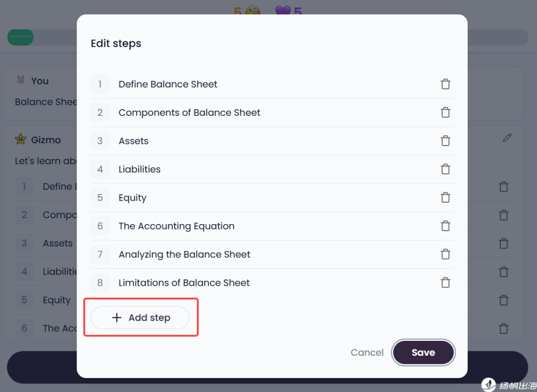
Task: Click the Limitations of Balance Sheet text
Action: (184, 283)
